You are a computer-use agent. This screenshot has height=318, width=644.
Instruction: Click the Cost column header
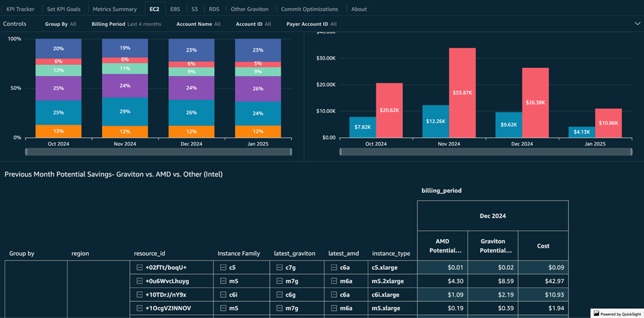click(x=543, y=246)
